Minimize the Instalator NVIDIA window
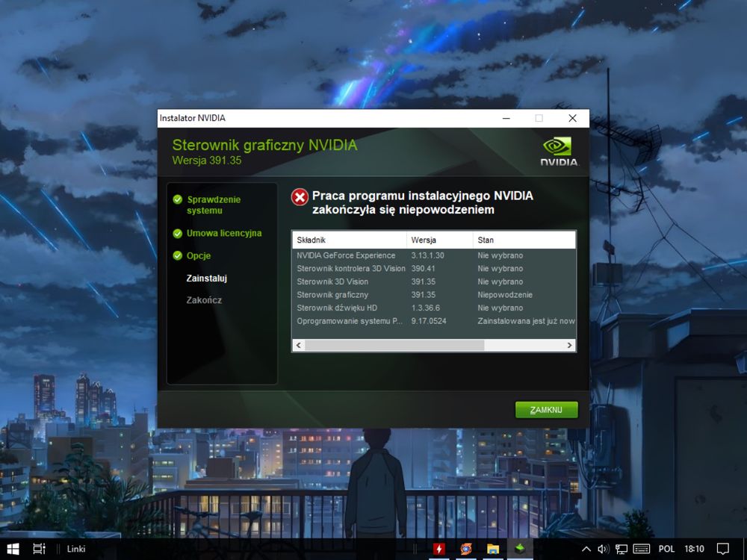 click(506, 118)
